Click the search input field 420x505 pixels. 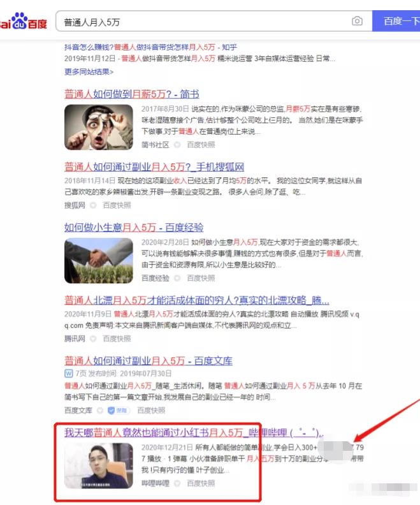pos(214,21)
